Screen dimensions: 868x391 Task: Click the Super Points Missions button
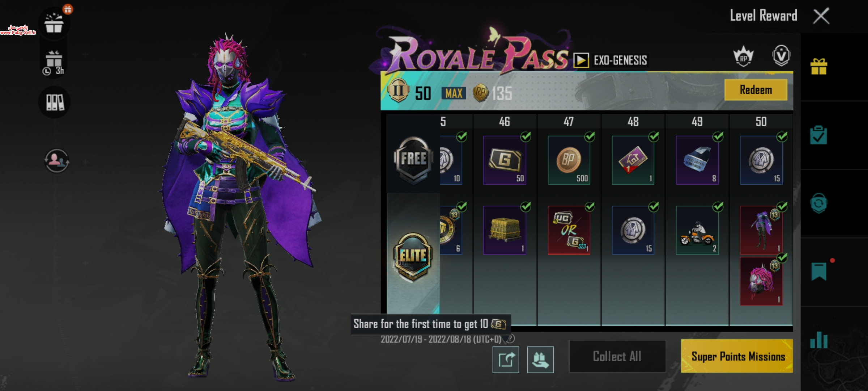tap(737, 356)
